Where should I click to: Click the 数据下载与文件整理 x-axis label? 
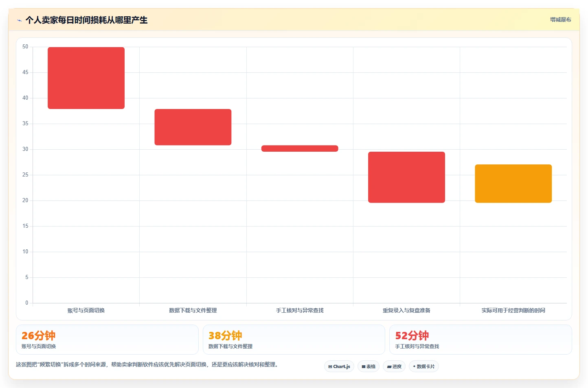[193, 310]
